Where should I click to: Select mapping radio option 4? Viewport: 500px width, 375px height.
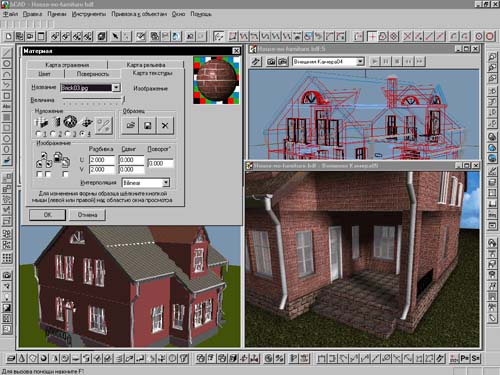point(82,133)
